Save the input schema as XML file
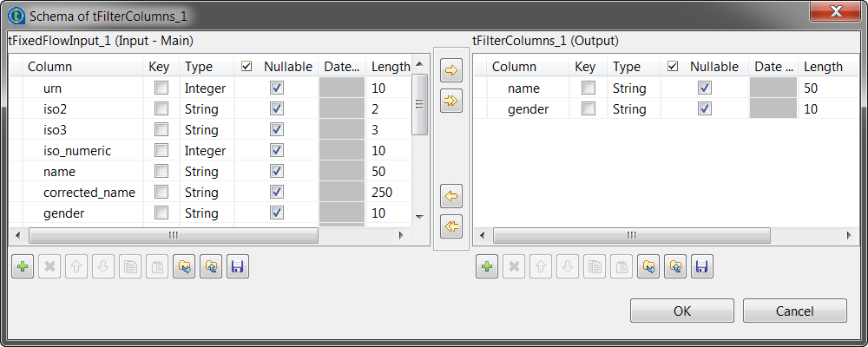Image resolution: width=868 pixels, height=347 pixels. (238, 267)
